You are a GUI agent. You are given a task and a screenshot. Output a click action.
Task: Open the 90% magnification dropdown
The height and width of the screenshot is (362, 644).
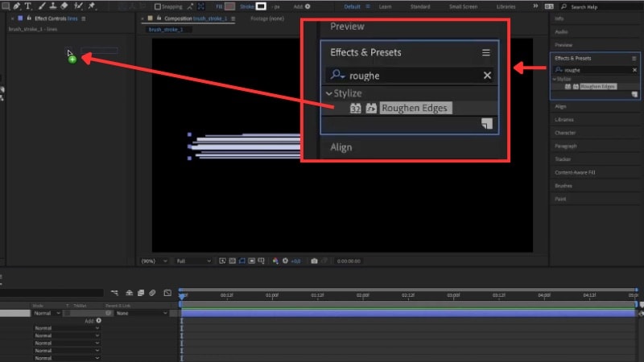(155, 261)
